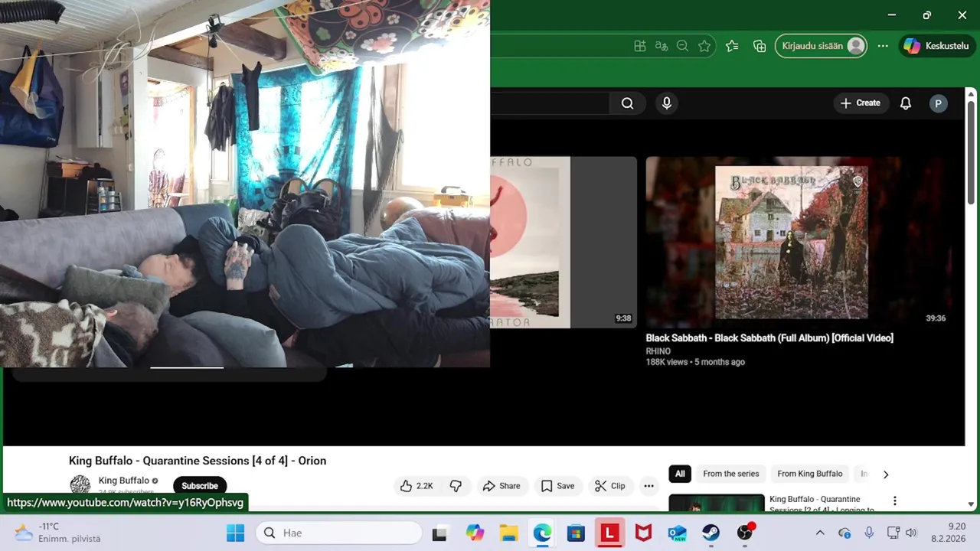980x551 pixels.
Task: Click the YouTube search magnifier button
Action: point(627,103)
